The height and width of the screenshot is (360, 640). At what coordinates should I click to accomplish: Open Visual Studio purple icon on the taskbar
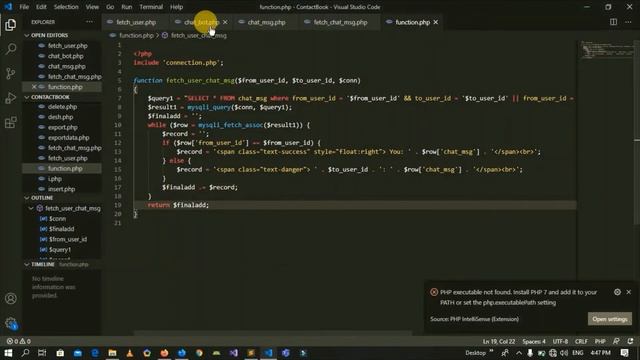coord(233,353)
